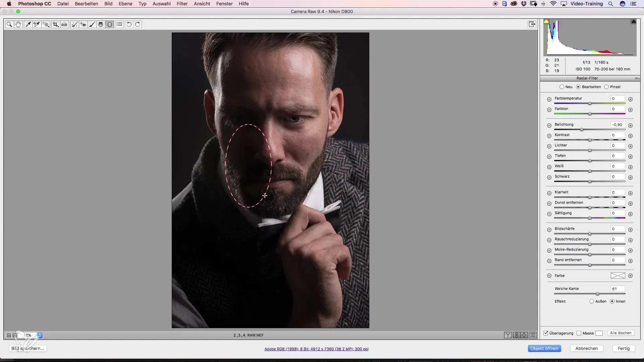Decrease Sättigung with minus icon
Screen dimensions: 644x362
coord(549,214)
